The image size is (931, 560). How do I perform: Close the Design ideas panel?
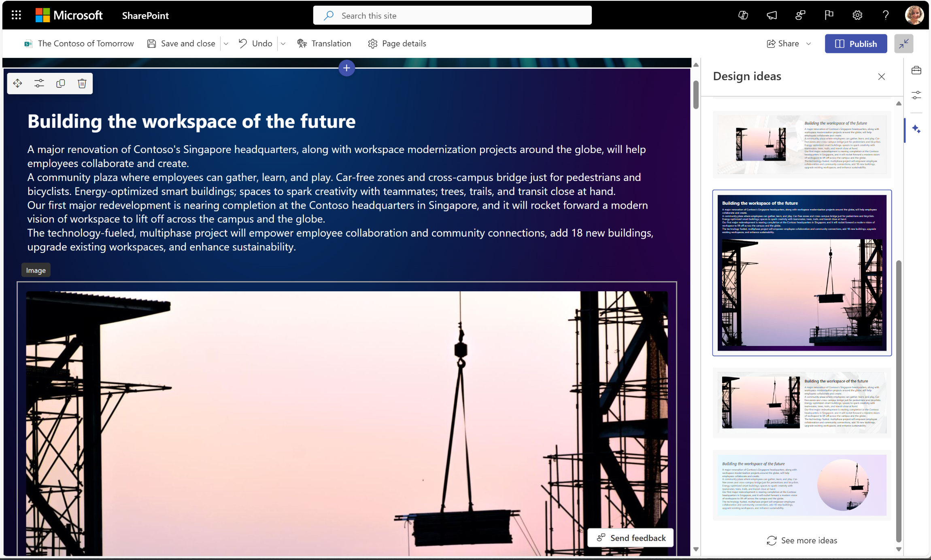(882, 76)
